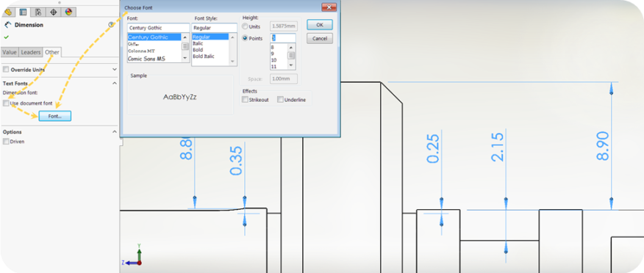This screenshot has width=644, height=273.
Task: Accept dimension with green checkmark
Action: 6,37
